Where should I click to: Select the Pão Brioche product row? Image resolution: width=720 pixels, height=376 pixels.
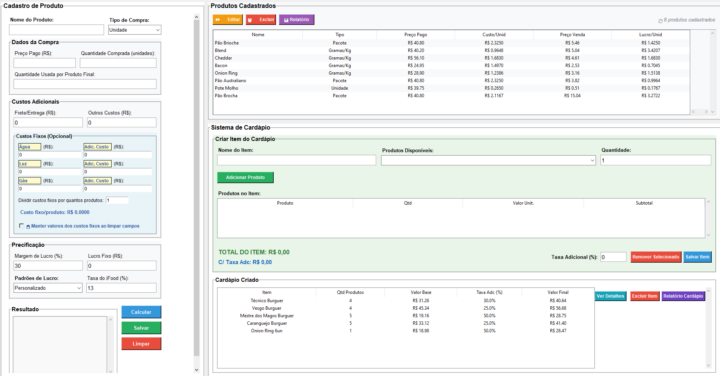pyautogui.click(x=451, y=43)
